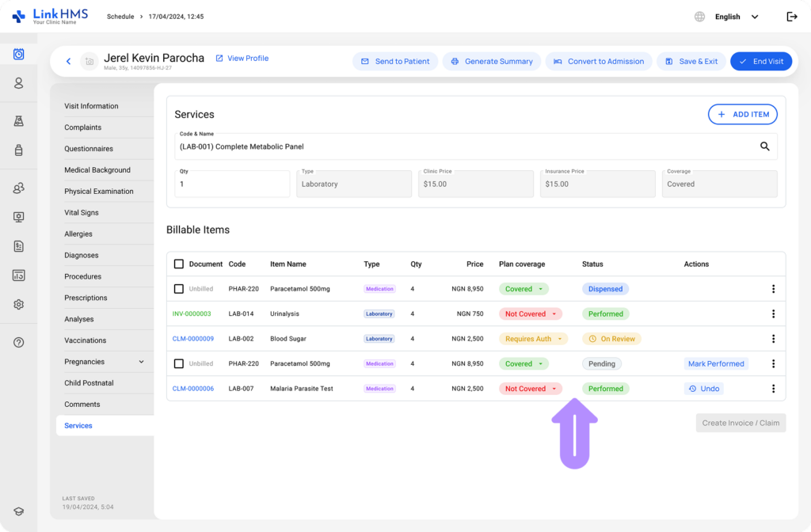Open Covered dropdown for Pending Paracetamol

(x=524, y=363)
